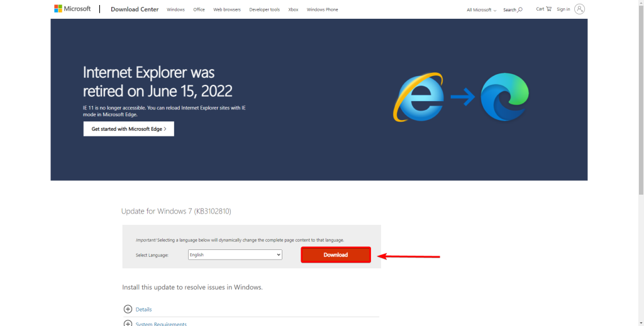
Task: Open the Developer tools menu item
Action: coord(264,9)
